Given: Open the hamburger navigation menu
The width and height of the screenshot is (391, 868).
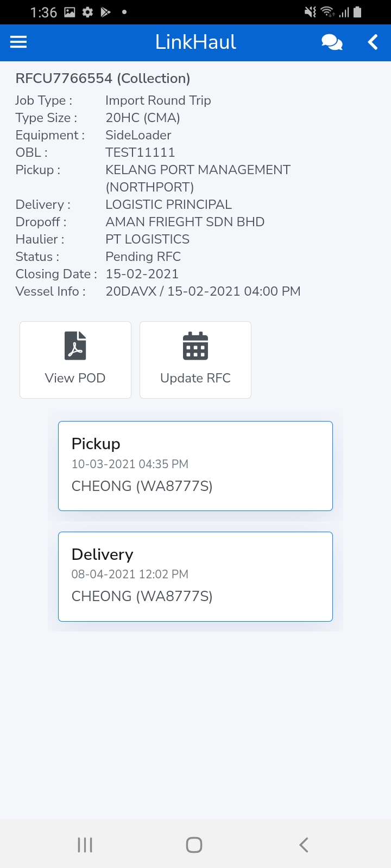Looking at the screenshot, I should pyautogui.click(x=18, y=42).
